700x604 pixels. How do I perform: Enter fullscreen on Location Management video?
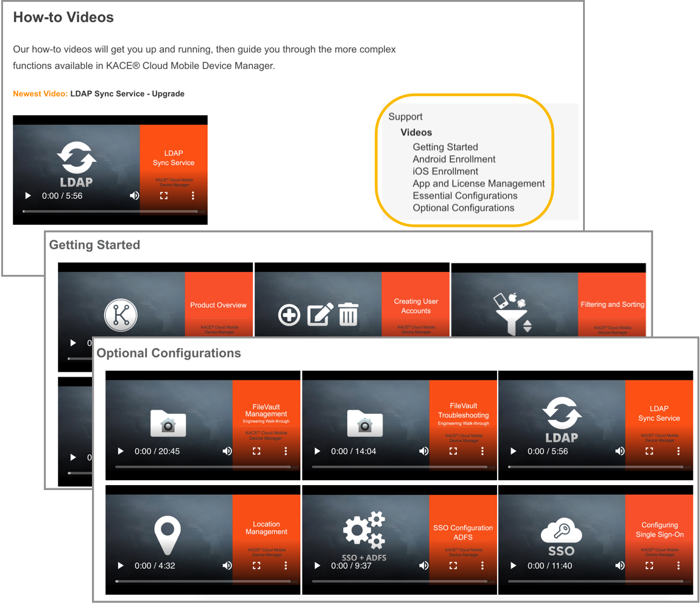(256, 566)
